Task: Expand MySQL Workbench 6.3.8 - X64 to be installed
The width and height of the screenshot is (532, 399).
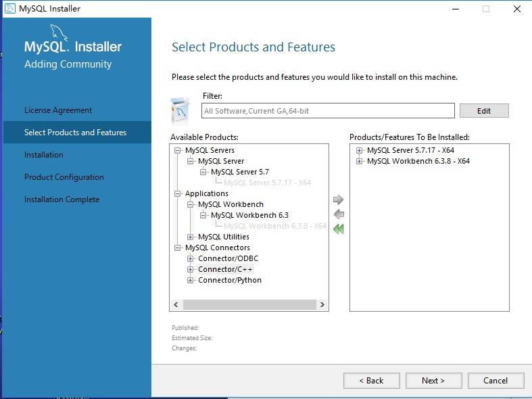Action: click(360, 161)
